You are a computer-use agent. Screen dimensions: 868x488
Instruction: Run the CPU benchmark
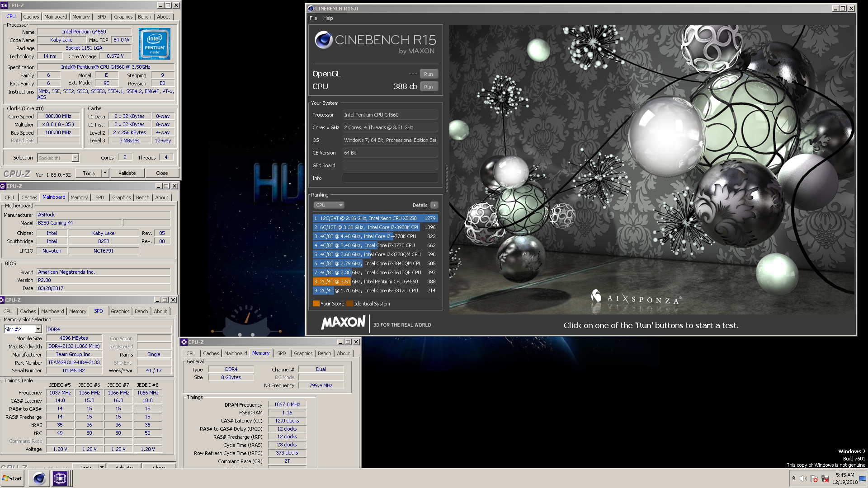429,87
